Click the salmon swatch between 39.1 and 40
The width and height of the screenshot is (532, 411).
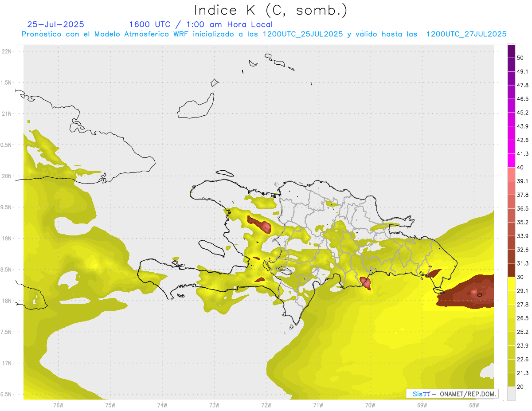(x=511, y=174)
